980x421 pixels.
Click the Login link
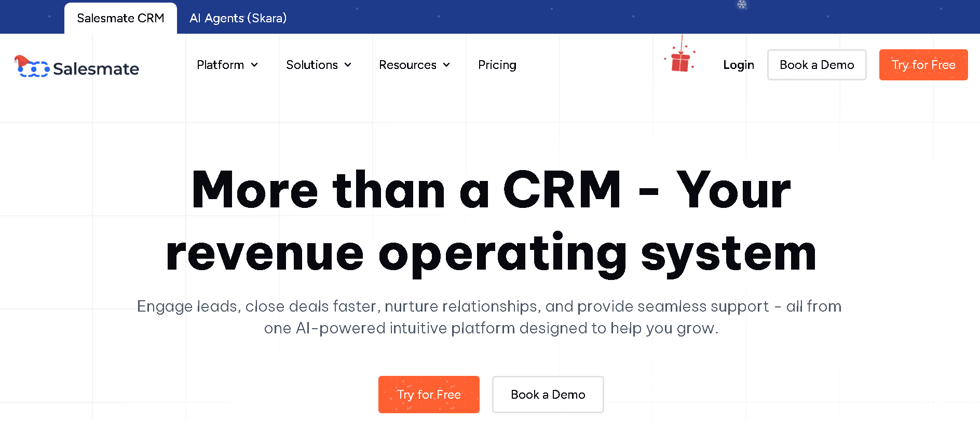point(739,65)
